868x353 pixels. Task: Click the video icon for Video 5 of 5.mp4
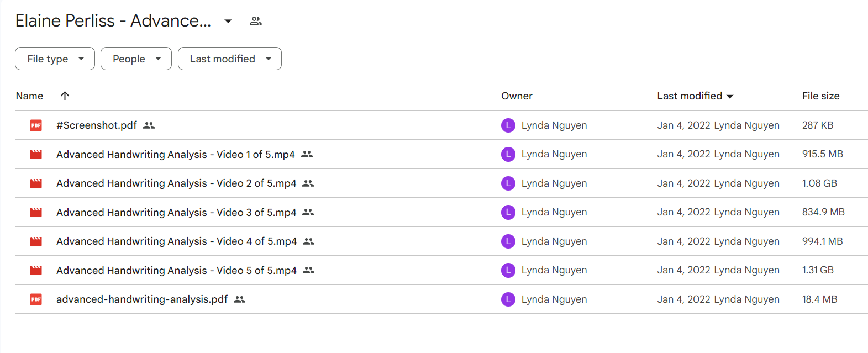pyautogui.click(x=36, y=270)
